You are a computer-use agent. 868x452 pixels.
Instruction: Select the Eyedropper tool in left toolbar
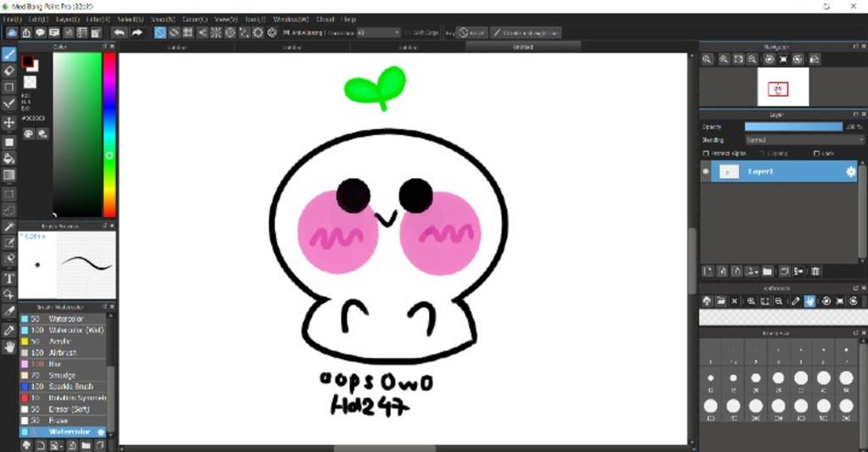point(8,330)
